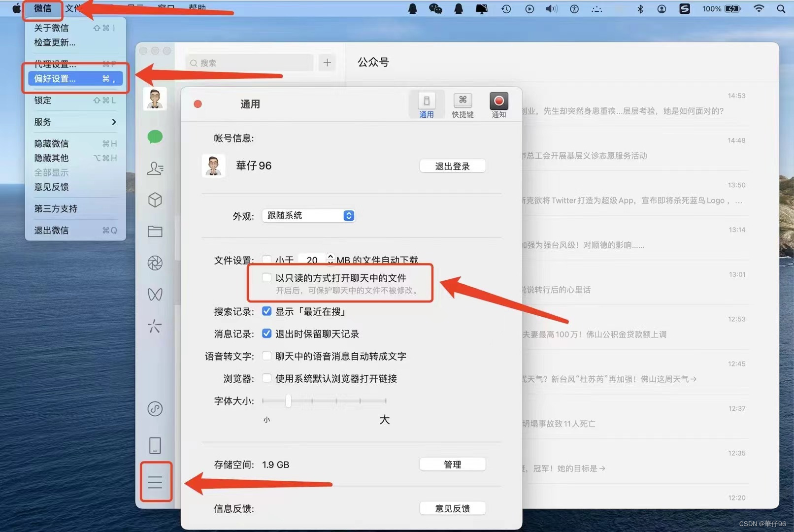Image resolution: width=794 pixels, height=532 pixels.
Task: Select 关于微信 from the menu
Action: click(75, 28)
